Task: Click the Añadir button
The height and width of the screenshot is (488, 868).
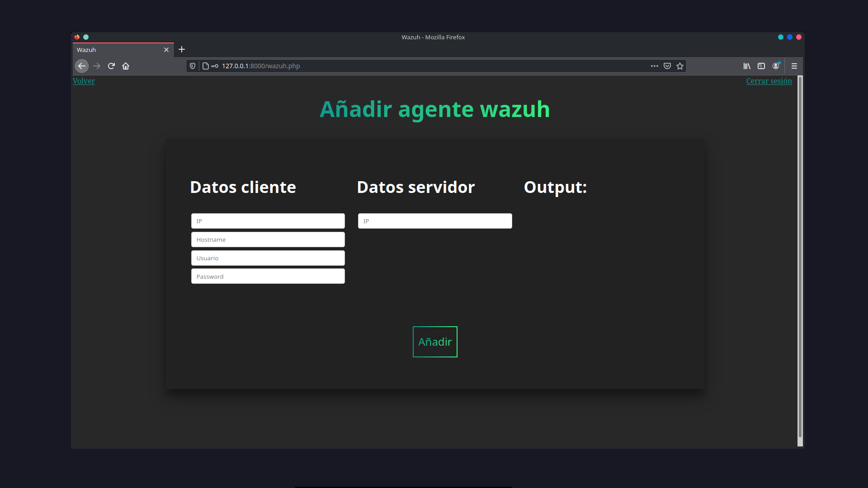Action: (434, 342)
